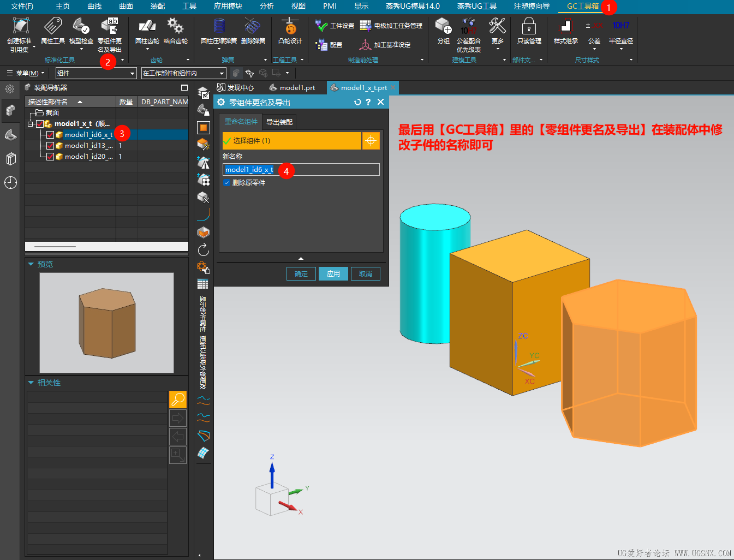Toggle visibility checkbox for model1_id20 component
Image resolution: width=734 pixels, height=560 pixels.
click(x=50, y=157)
